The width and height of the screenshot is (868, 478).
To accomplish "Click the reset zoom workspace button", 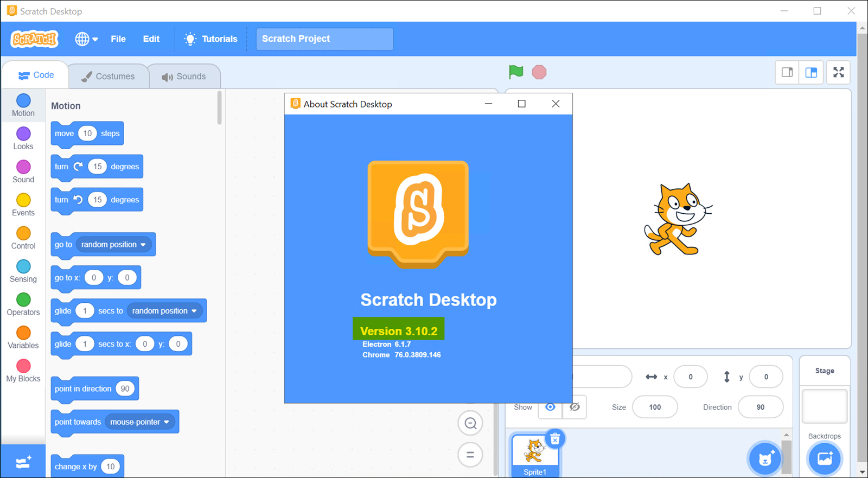I will click(470, 455).
